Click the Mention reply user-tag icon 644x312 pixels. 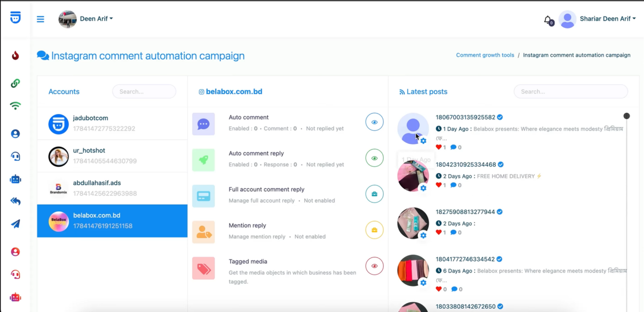click(x=203, y=232)
